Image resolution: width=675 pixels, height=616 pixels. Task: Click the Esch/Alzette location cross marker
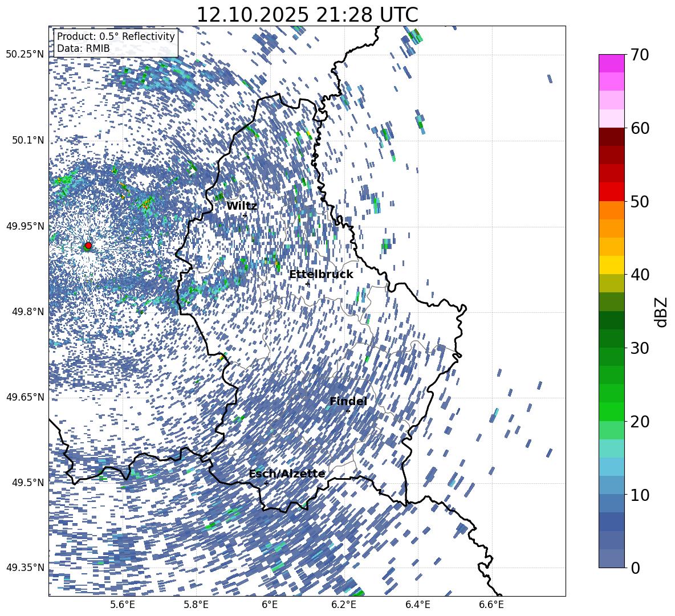tap(266, 483)
